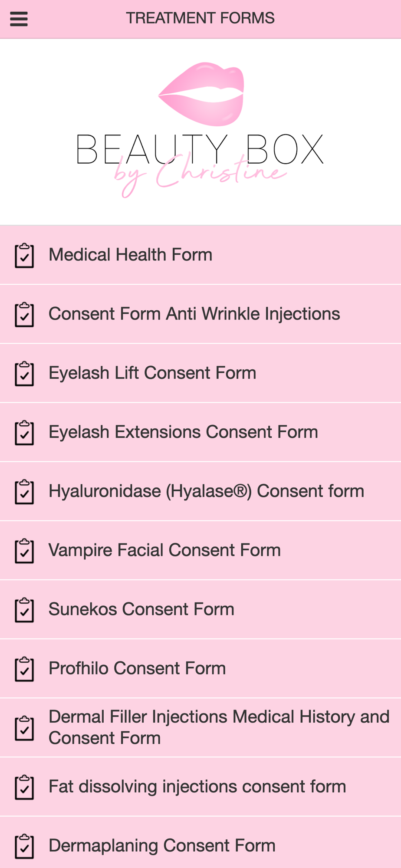Click clipboard icon beside Vampire Facial form
The width and height of the screenshot is (401, 868).
coord(24,551)
